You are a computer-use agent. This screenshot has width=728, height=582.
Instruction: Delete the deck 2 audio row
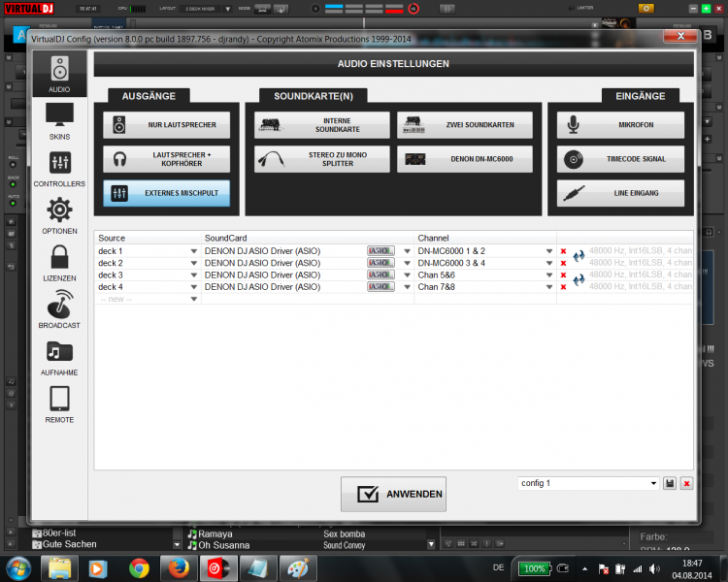(563, 263)
